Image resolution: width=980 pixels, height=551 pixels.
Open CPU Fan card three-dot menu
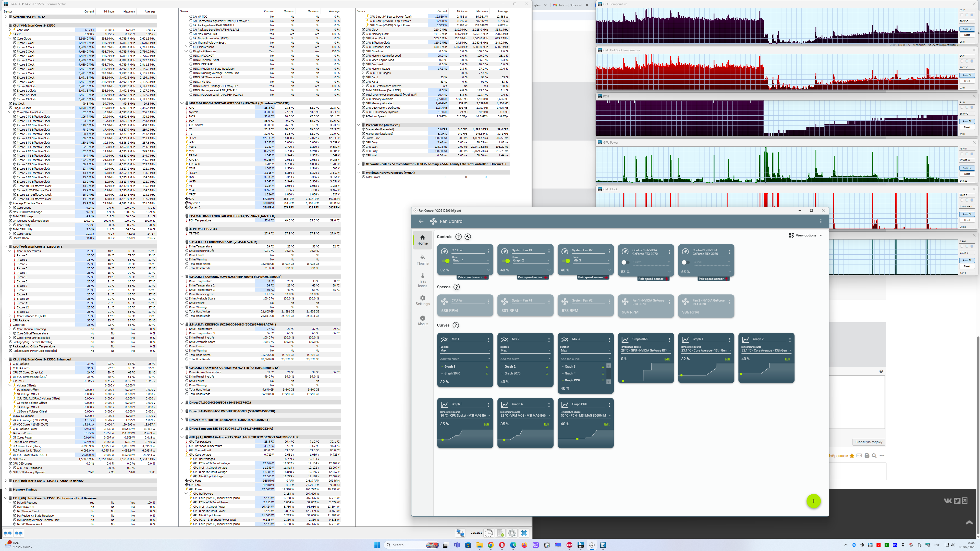tap(488, 251)
